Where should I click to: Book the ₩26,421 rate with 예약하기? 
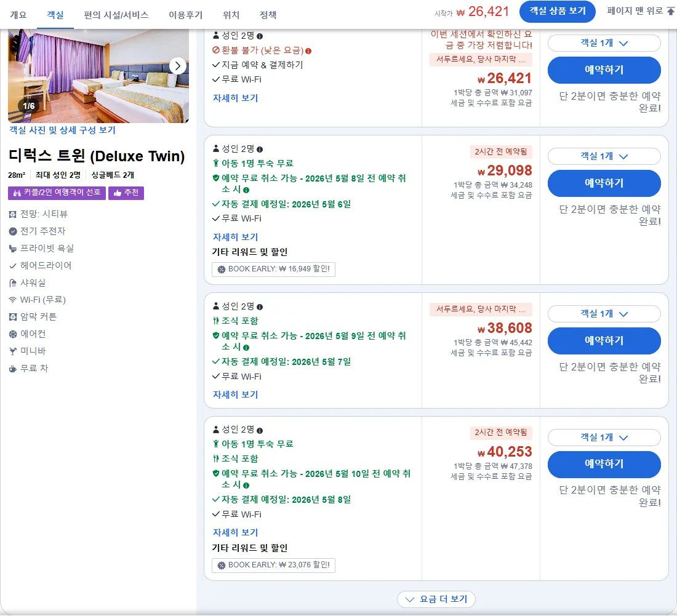click(604, 70)
